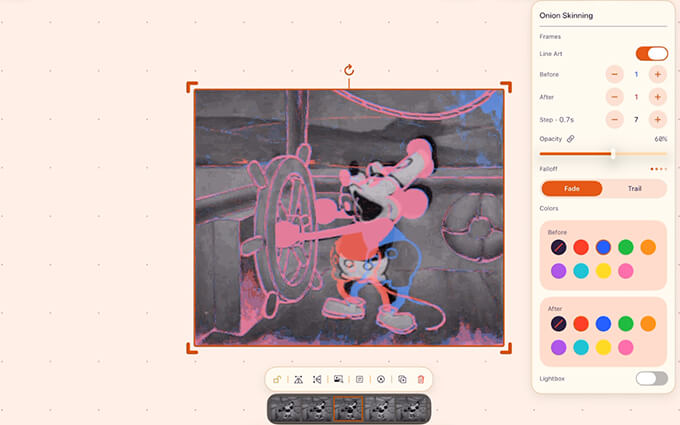Click the 60% opacity value

(661, 139)
